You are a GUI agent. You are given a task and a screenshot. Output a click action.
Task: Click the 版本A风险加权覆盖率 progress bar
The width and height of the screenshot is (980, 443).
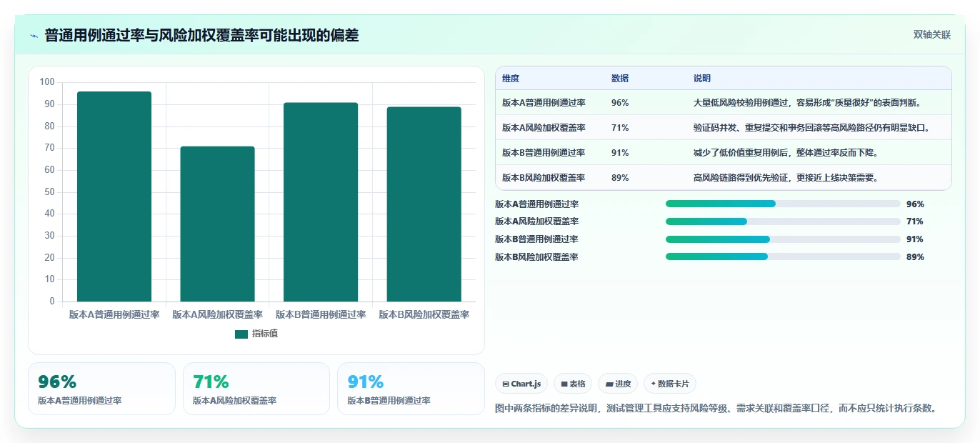(x=783, y=221)
